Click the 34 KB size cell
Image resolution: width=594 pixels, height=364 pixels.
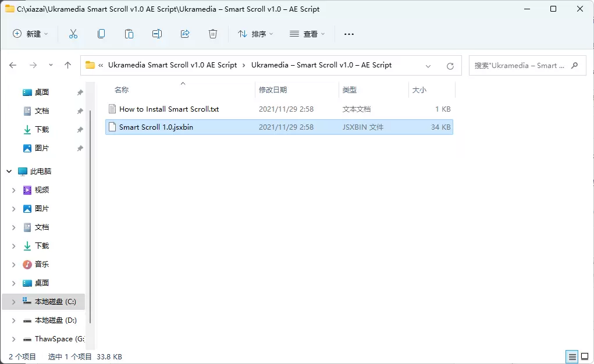pyautogui.click(x=441, y=127)
